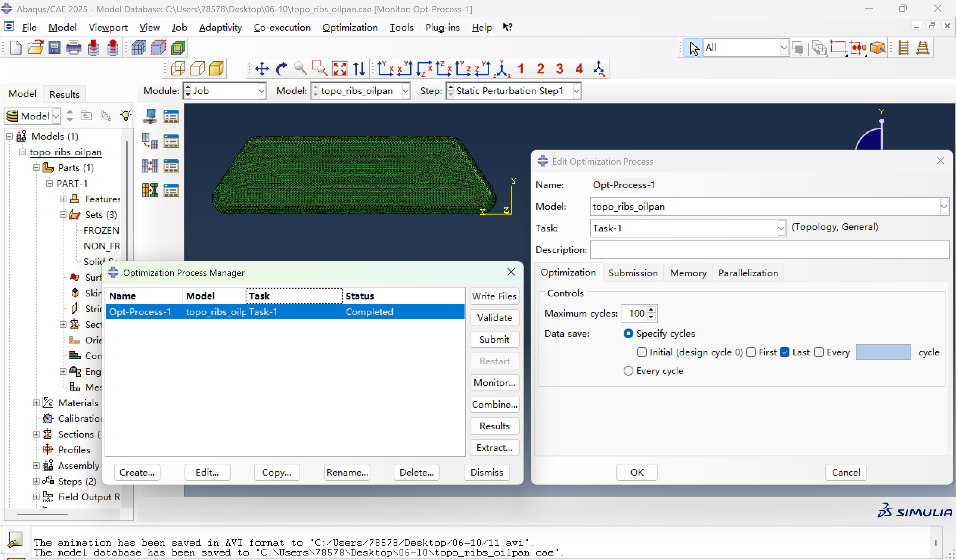Click the message area icon at bottom-left

(x=15, y=539)
